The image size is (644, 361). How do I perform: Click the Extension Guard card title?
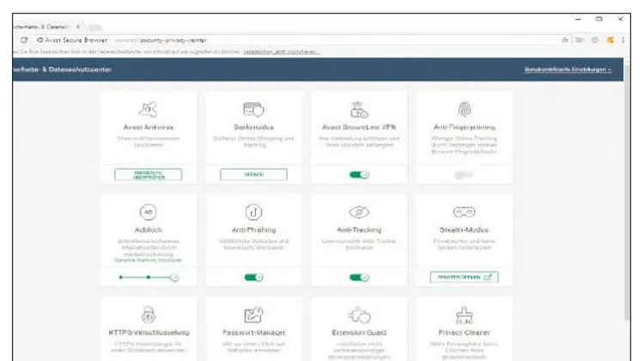pyautogui.click(x=359, y=333)
